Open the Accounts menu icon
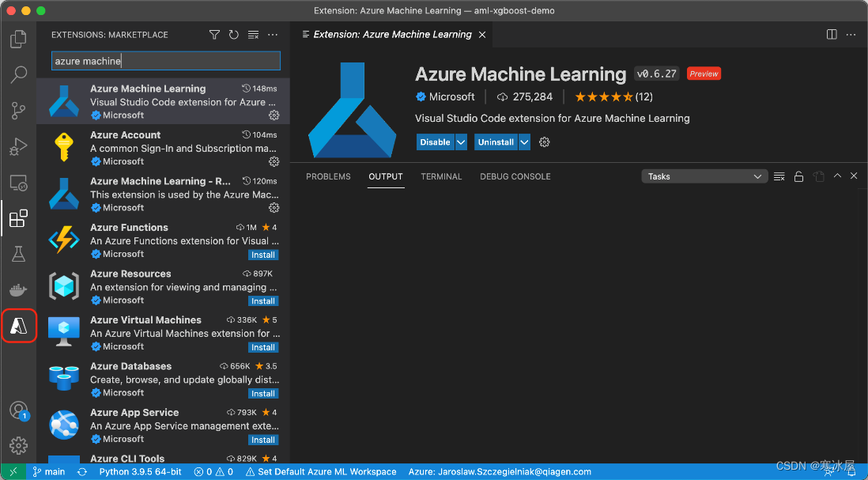Screen dimensions: 868x480 [x=18, y=410]
